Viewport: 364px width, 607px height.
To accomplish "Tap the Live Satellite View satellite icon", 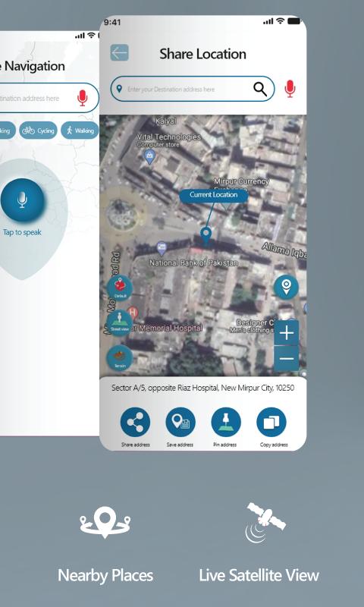I will point(265,522).
